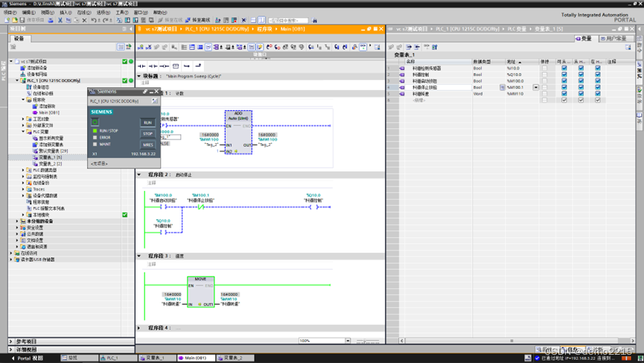
Task: Click the open branch icon in favorites
Action: (x=187, y=66)
